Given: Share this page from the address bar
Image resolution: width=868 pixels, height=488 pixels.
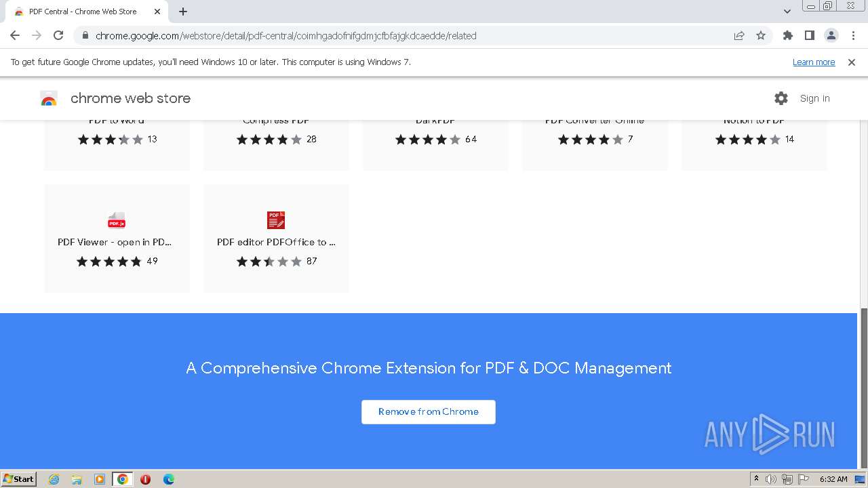Looking at the screenshot, I should [739, 35].
